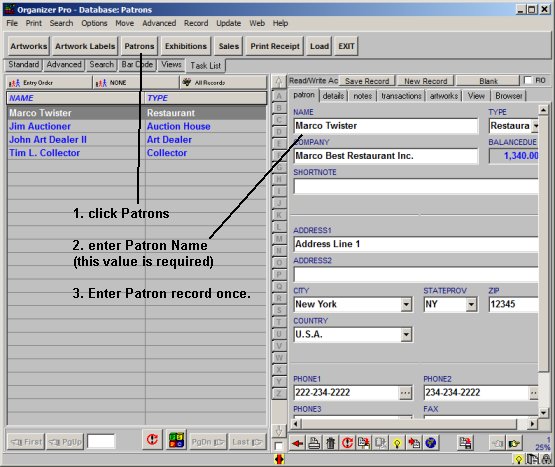Viewport: 555px width, 467px height.
Task: Switch to the artworks tab
Action: click(x=444, y=96)
